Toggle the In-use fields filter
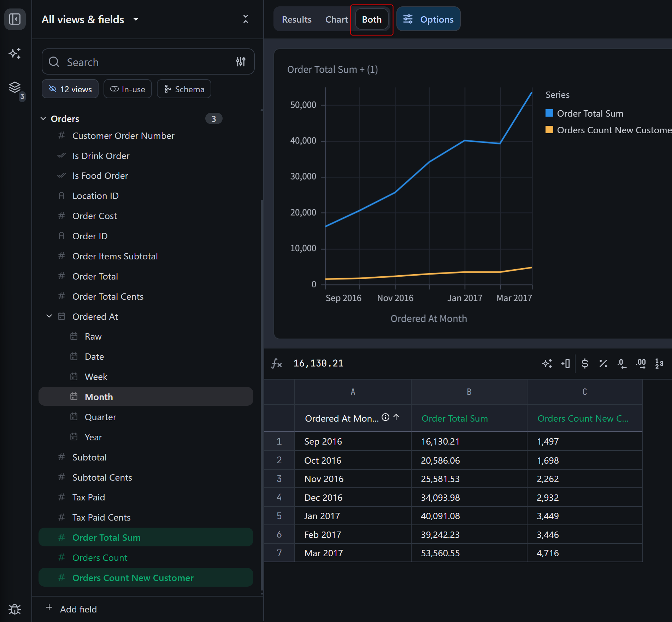Viewport: 672px width, 622px height. [x=128, y=89]
